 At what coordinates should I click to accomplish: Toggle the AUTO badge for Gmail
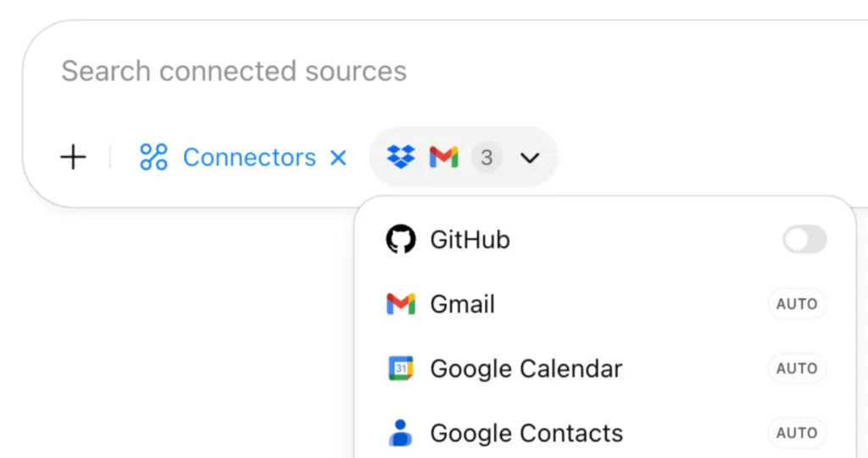(797, 304)
